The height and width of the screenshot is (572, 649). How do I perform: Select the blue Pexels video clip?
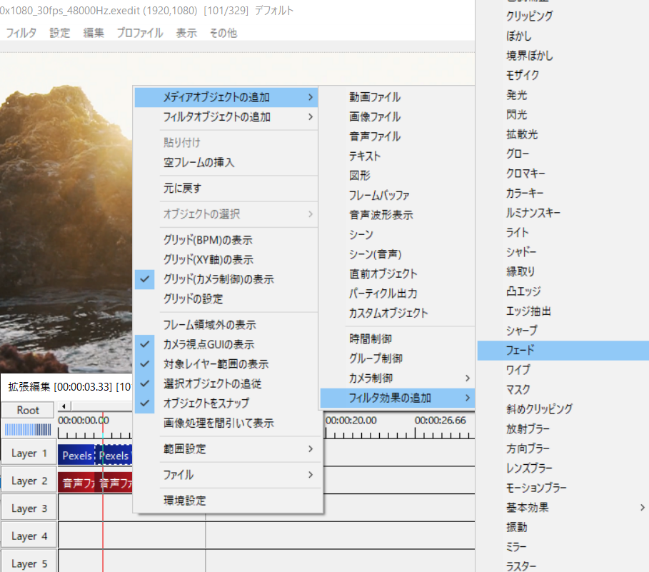(78, 455)
